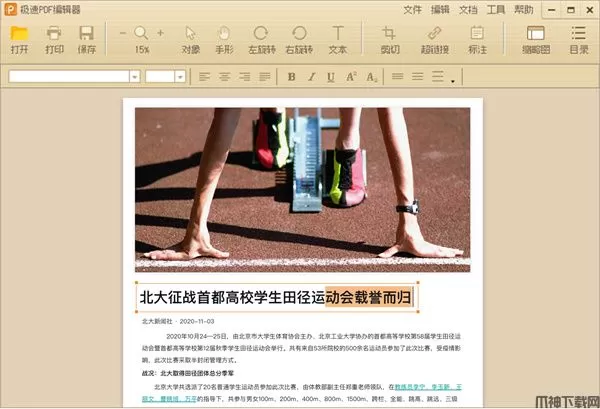
Task: Toggle italic formatting
Action: [x=311, y=77]
